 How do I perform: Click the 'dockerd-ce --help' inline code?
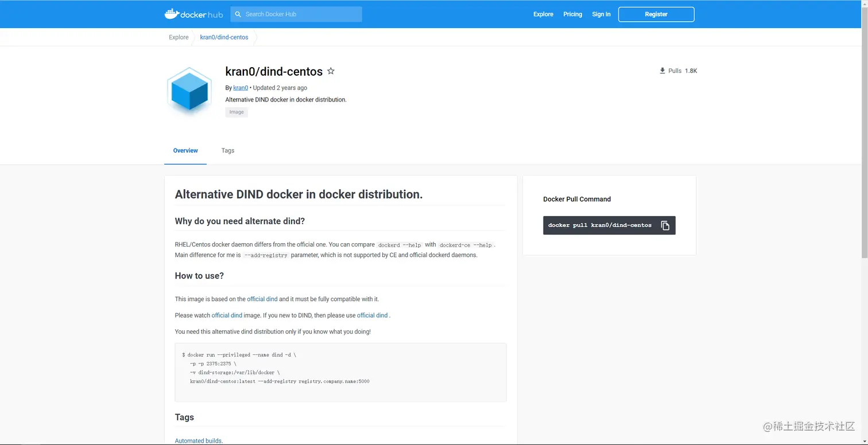(466, 245)
